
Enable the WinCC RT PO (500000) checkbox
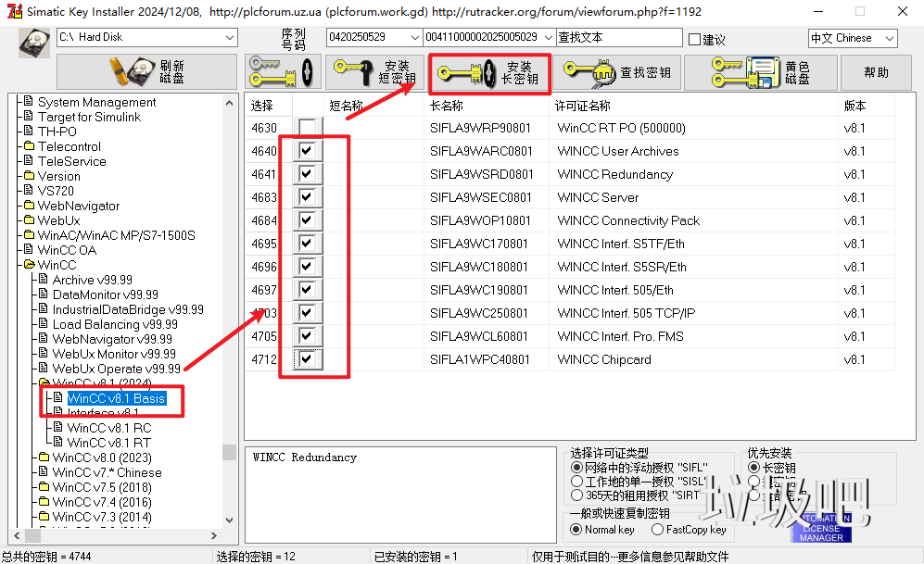[307, 128]
